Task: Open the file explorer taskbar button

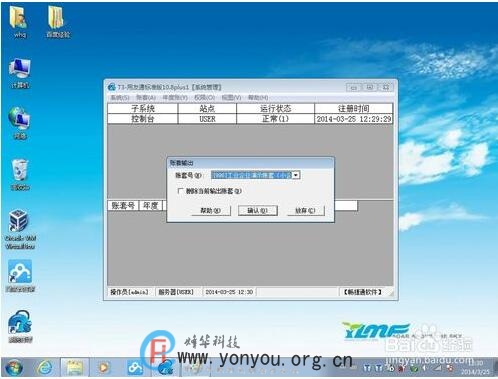Action: (x=75, y=368)
